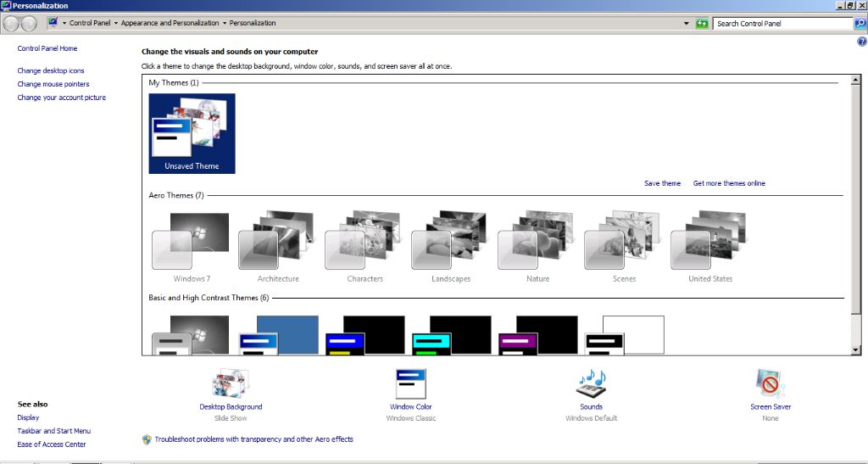
Task: Open Control Panel Home
Action: click(47, 48)
